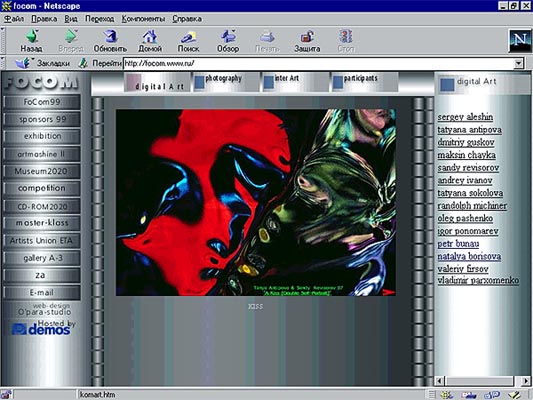This screenshot has width=533, height=400.
Task: Click the Kiss artwork image
Action: (x=256, y=202)
